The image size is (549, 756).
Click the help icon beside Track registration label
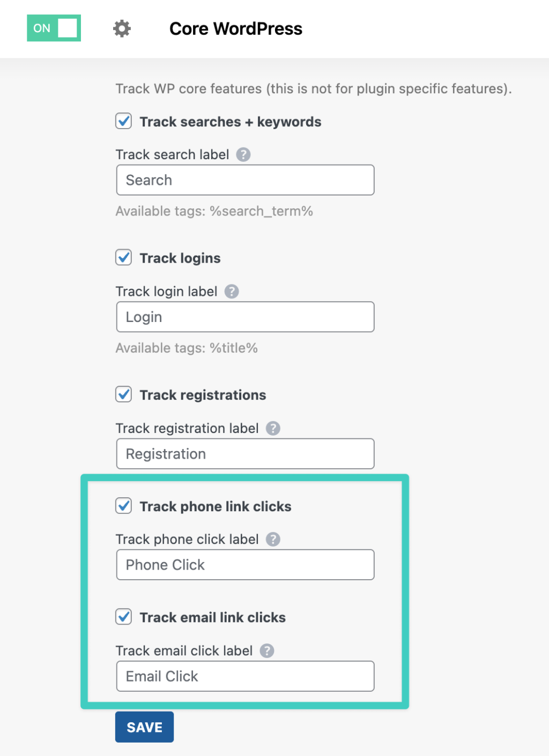[273, 428]
